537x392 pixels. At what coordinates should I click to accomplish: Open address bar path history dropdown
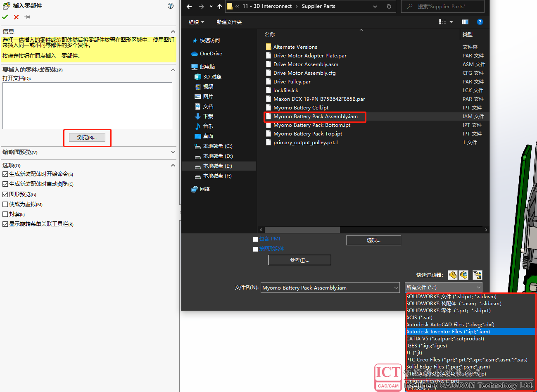pos(375,6)
